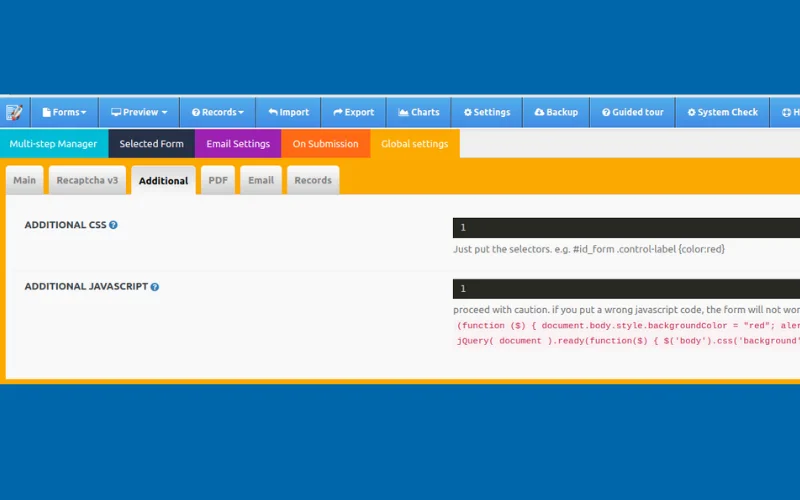Switch to the Email sub-tab
The image size is (800, 500).
pyautogui.click(x=261, y=180)
